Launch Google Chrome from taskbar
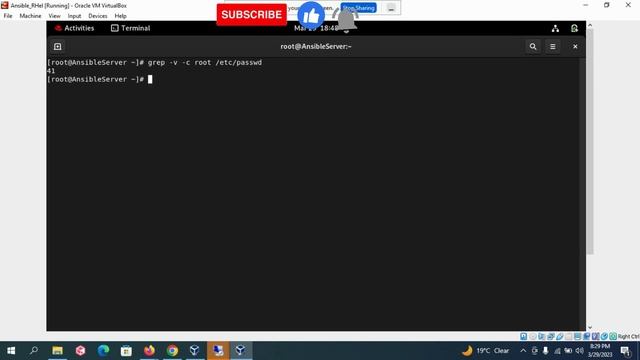 [172, 351]
